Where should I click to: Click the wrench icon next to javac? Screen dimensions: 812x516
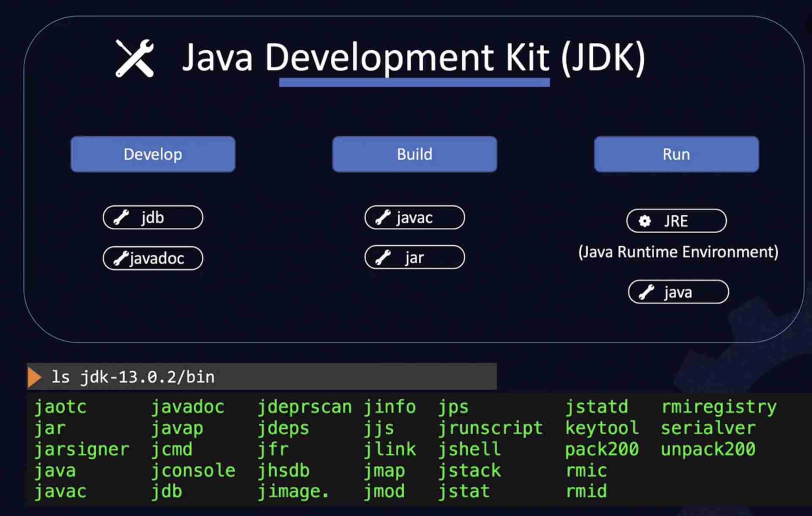point(383,218)
